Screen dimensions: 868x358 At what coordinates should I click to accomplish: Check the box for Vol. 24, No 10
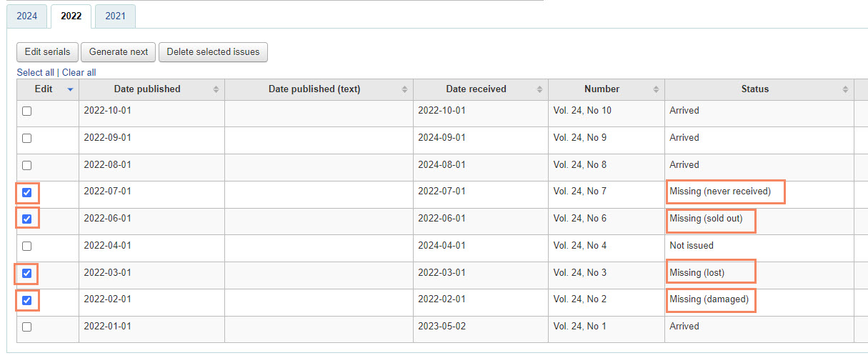click(27, 111)
